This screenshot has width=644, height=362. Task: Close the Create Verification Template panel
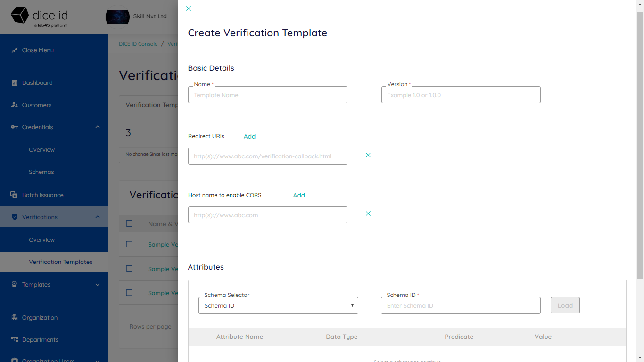189,8
